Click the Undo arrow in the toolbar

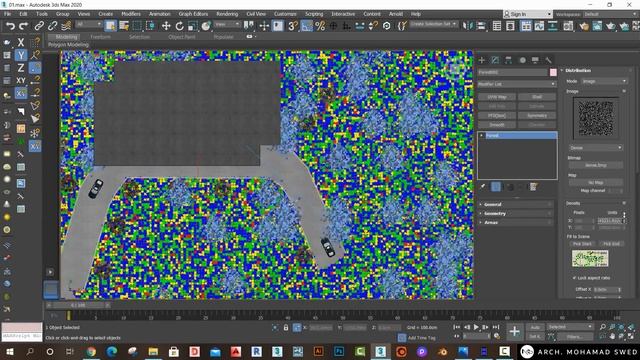(x=10, y=26)
